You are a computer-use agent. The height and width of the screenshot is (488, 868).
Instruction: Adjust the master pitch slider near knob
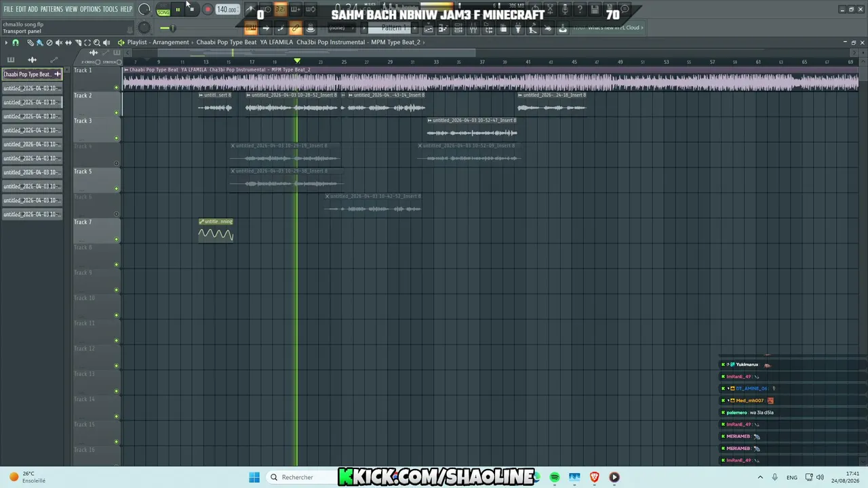click(172, 28)
